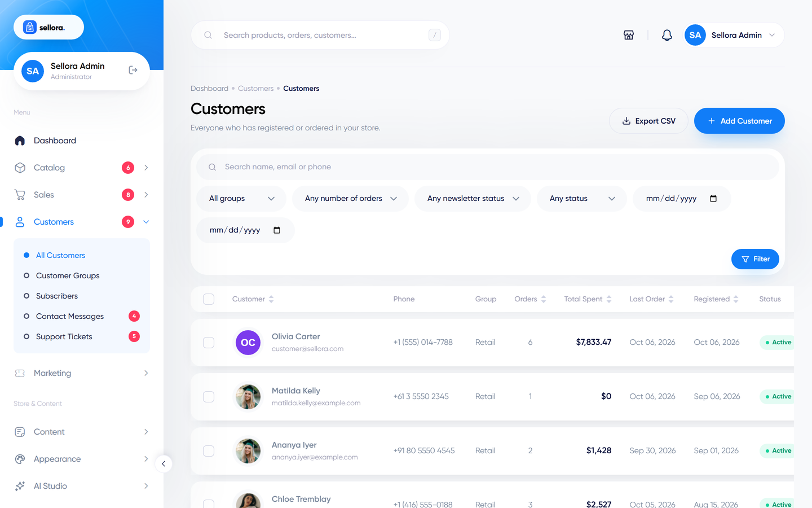Click the Marketing ticket icon

[x=20, y=373]
